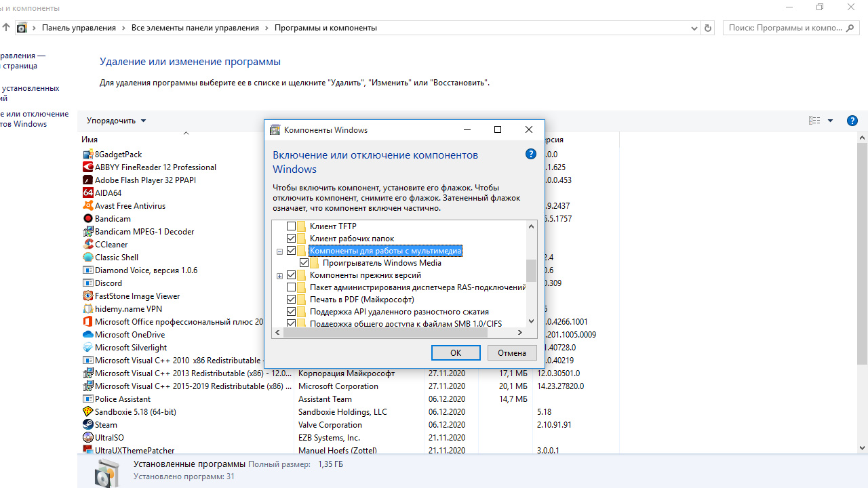Screen dimensions: 868x488
Task: Select Программы и компоненты breadcrumb
Action: tap(325, 28)
